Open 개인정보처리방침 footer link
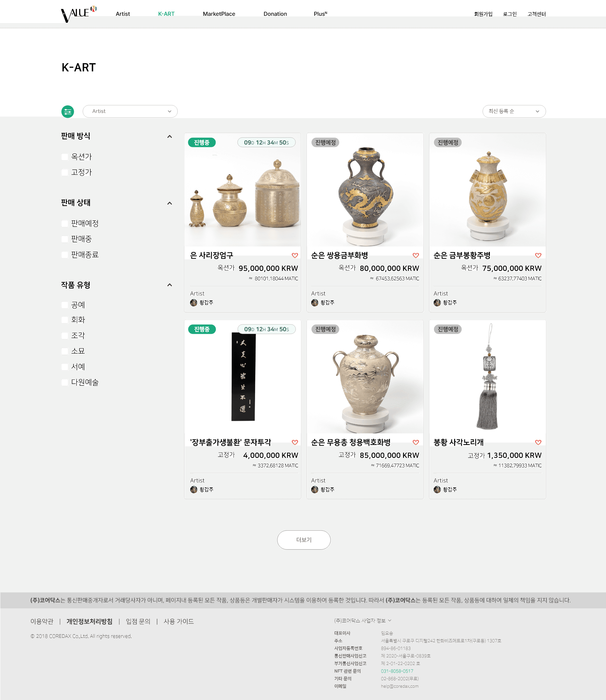This screenshot has height=700, width=606. pos(89,621)
